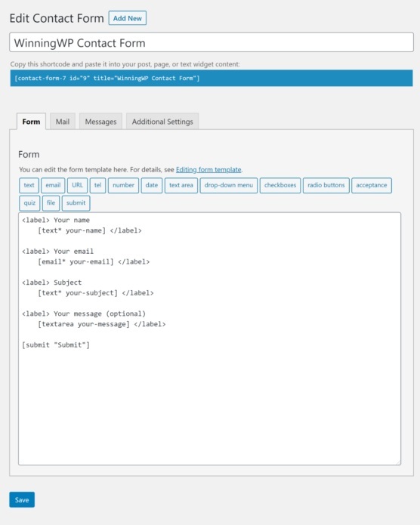Viewport: 420px width, 525px height.
Task: Insert a radio buttons tag
Action: click(326, 185)
